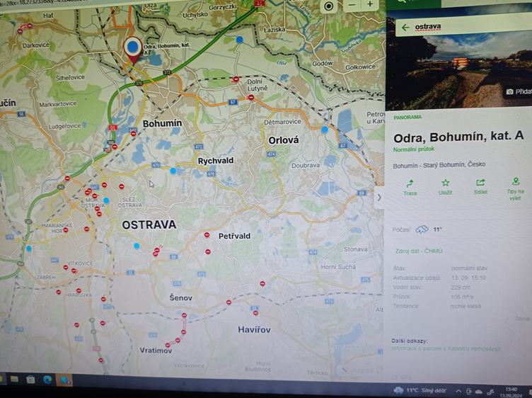Click the PANORAMA label
532x398 pixels.
point(407,117)
